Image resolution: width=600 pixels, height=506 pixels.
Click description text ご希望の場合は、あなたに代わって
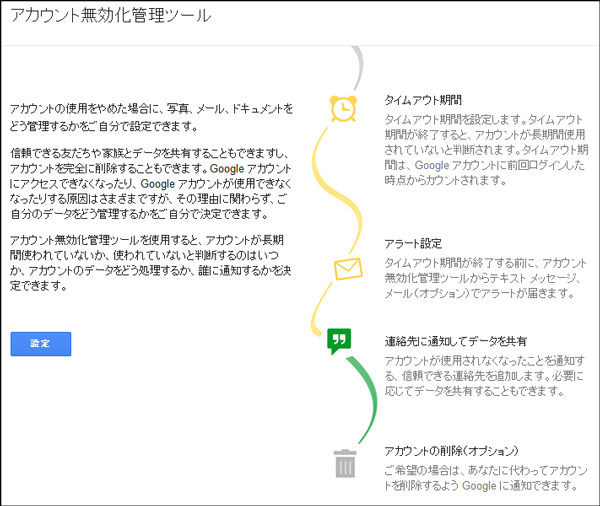pos(486,478)
